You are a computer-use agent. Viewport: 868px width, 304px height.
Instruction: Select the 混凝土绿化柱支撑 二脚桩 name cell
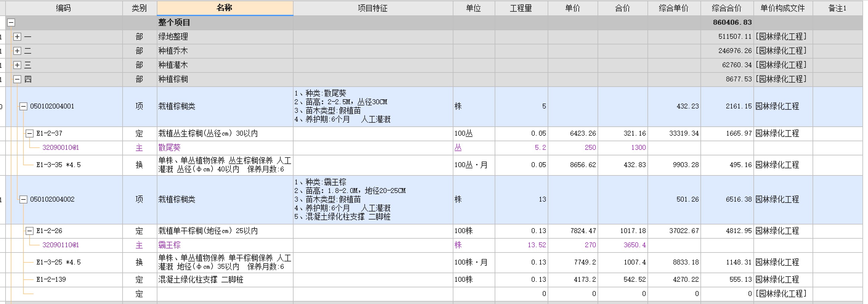[201, 280]
